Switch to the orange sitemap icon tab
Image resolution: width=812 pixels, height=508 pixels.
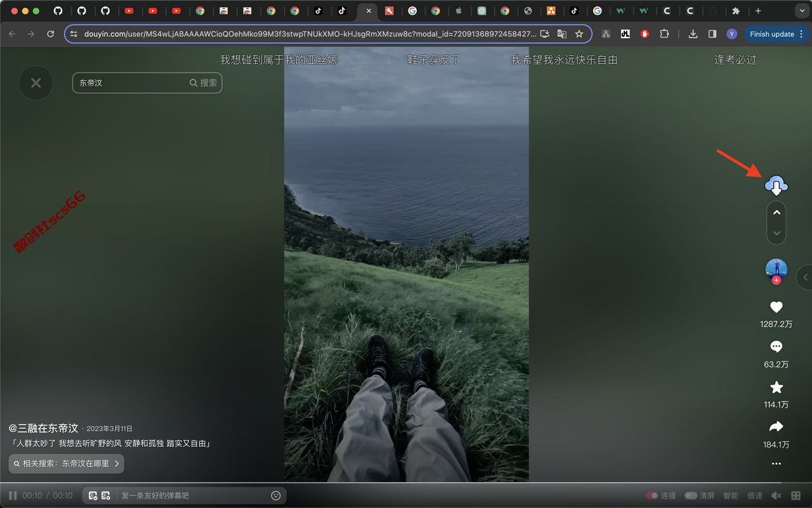tap(551, 11)
